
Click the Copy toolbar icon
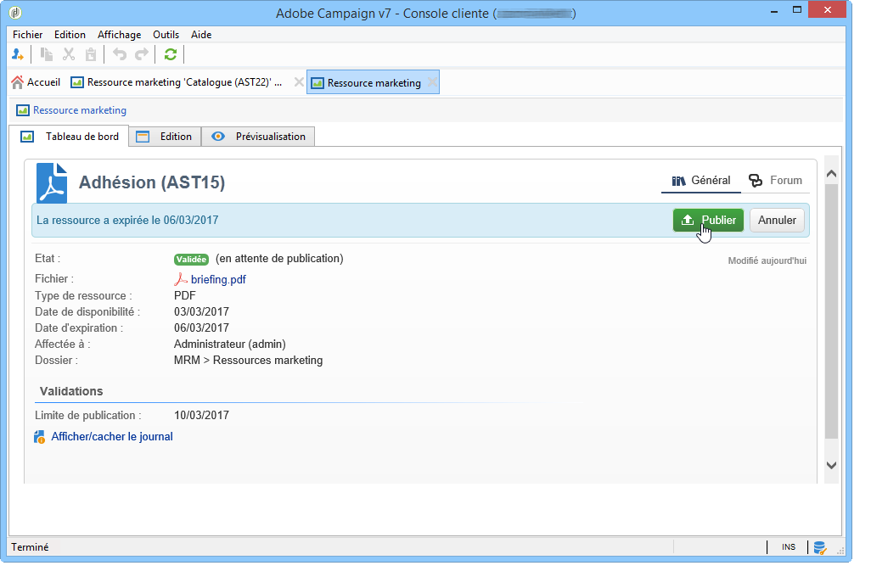pyautogui.click(x=47, y=54)
